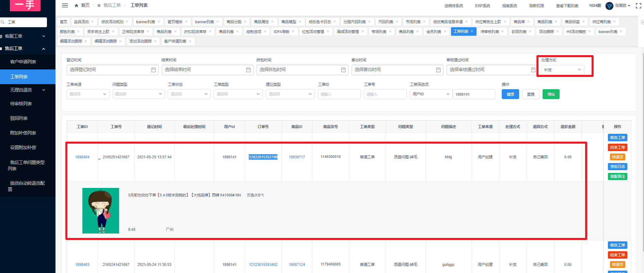Close the active 工单列表 tab
Image resolution: width=644 pixels, height=273 pixels.
click(x=472, y=31)
